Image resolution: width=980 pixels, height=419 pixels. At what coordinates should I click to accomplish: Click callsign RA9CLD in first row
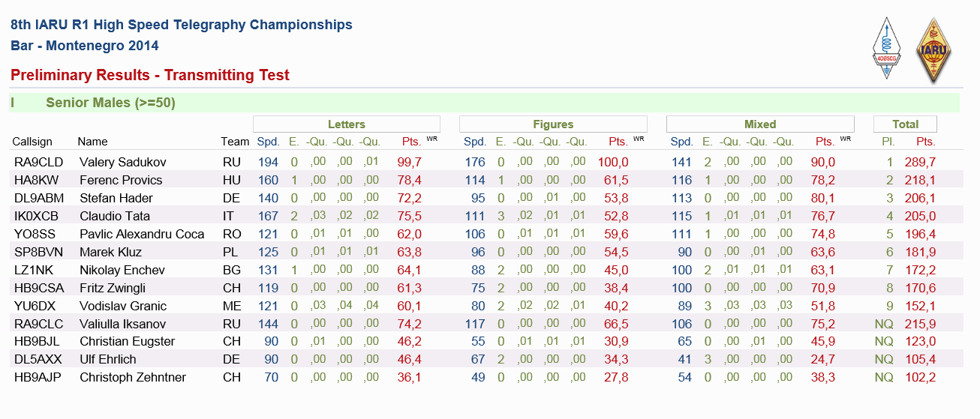pyautogui.click(x=38, y=162)
